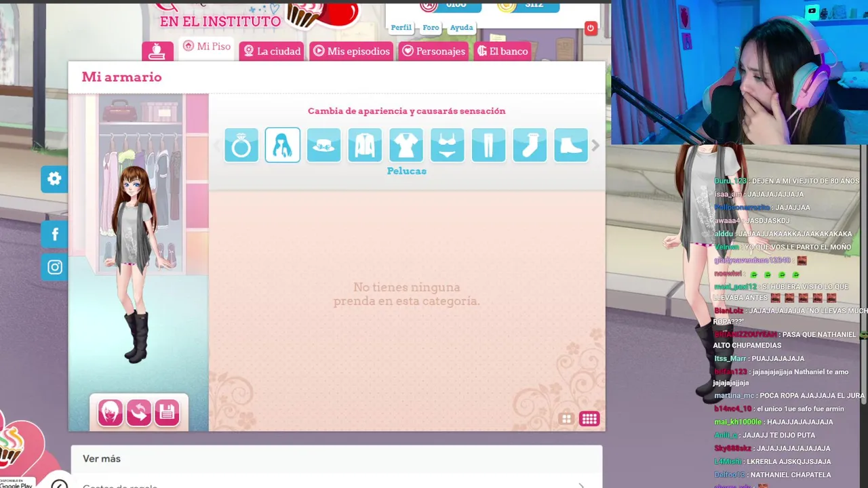The height and width of the screenshot is (488, 868).
Task: Click chat message 'el unico 1ue safo fue armin'
Action: pyautogui.click(x=801, y=409)
